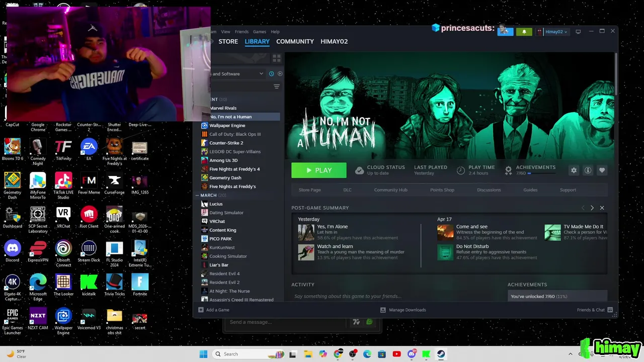Open the Friends menu in Steam
Viewport: 644px width, 362px height.
[x=242, y=32]
